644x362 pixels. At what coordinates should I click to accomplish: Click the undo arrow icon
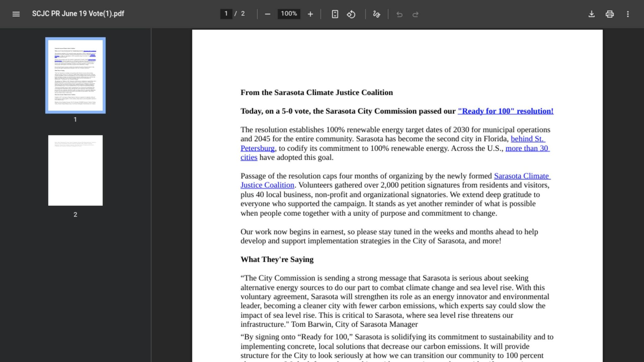(399, 14)
